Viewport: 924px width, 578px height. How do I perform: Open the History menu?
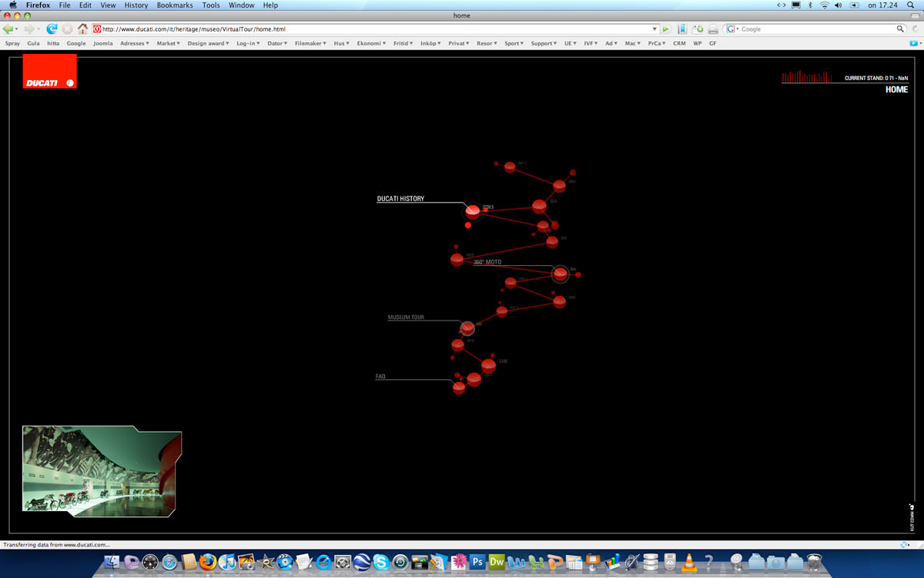(136, 5)
